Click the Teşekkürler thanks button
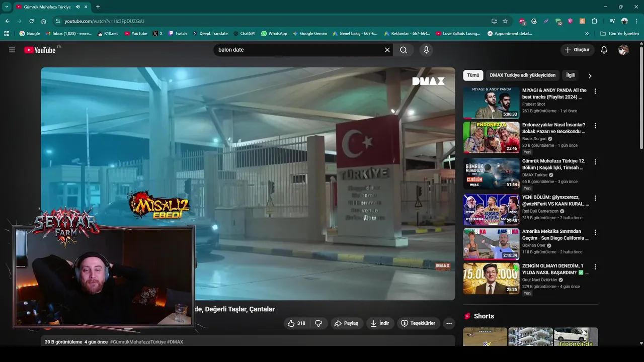This screenshot has height=362, width=644. [418, 323]
